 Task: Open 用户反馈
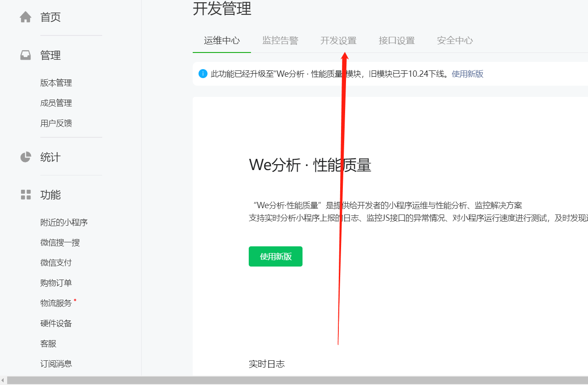click(56, 123)
